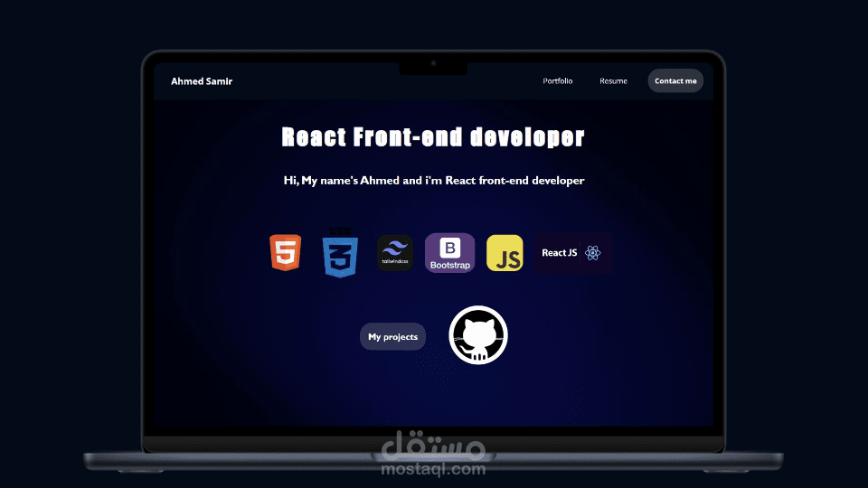868x488 pixels.
Task: Click the Bootstrap logo icon
Action: pyautogui.click(x=449, y=253)
